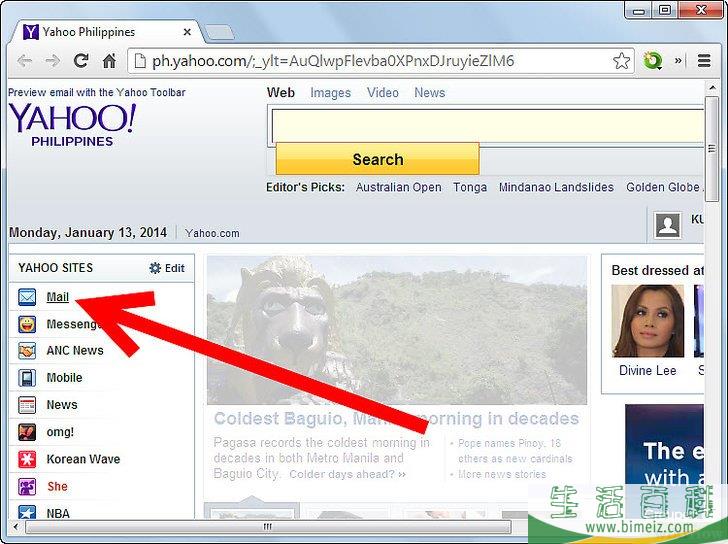Close the Yahoo Philippines tab
The height and width of the screenshot is (544, 728).
tap(187, 32)
